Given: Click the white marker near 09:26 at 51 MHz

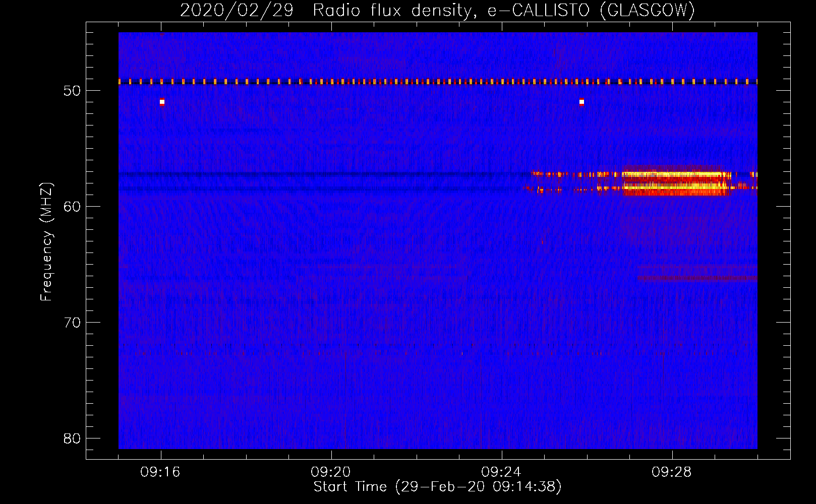Looking at the screenshot, I should point(581,102).
